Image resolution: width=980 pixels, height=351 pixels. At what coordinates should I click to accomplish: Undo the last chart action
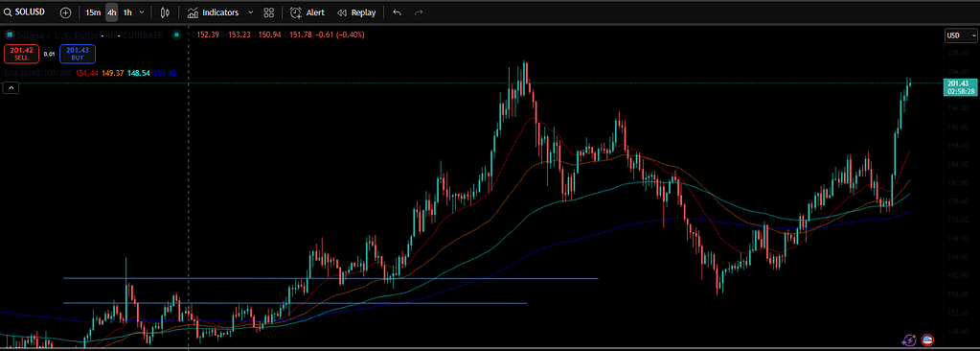[x=397, y=12]
